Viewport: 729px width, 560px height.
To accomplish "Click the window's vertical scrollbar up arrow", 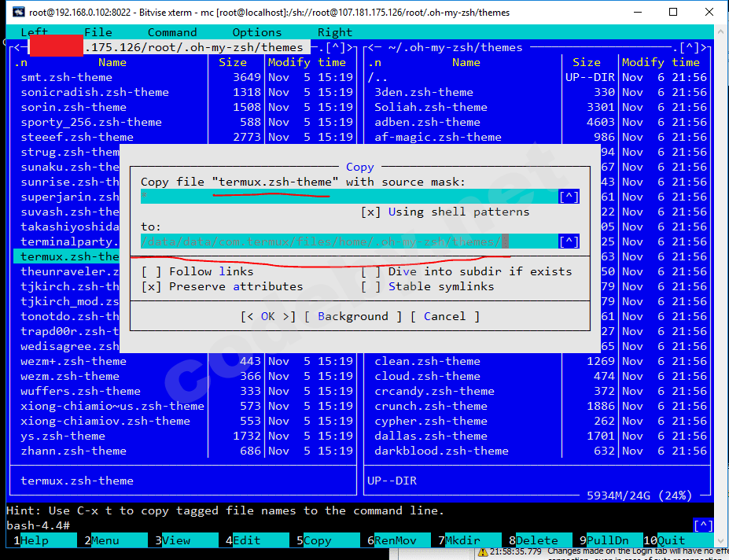I will click(x=721, y=31).
